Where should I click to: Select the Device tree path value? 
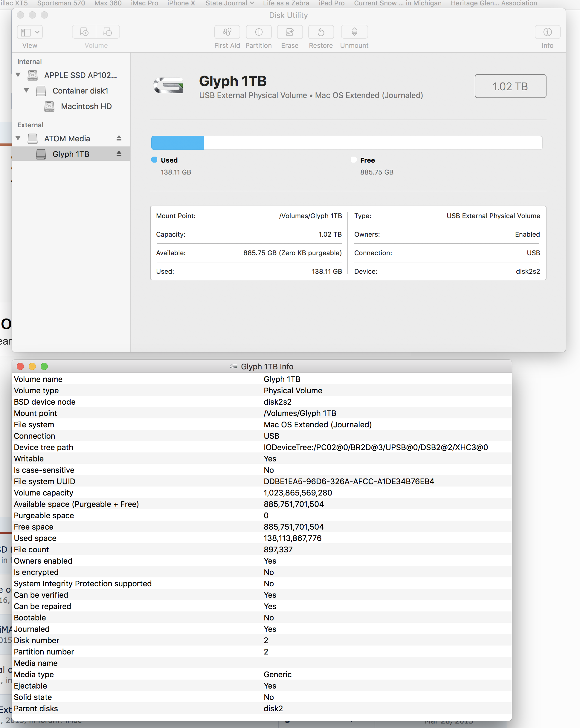pos(376,447)
